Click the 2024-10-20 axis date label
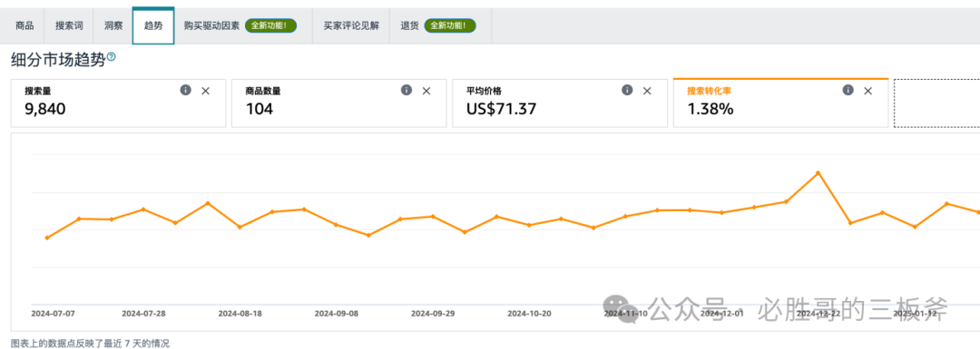The width and height of the screenshot is (980, 349). coord(529,314)
